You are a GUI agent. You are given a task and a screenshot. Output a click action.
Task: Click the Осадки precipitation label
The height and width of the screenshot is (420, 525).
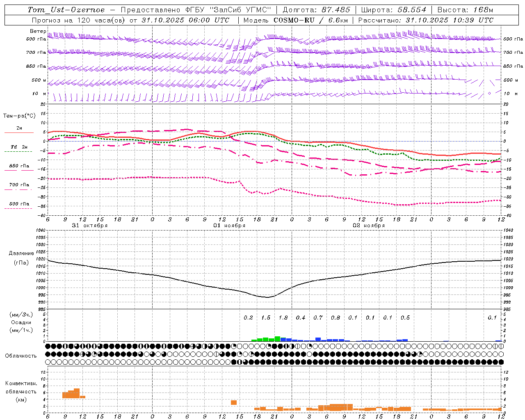tap(21, 322)
